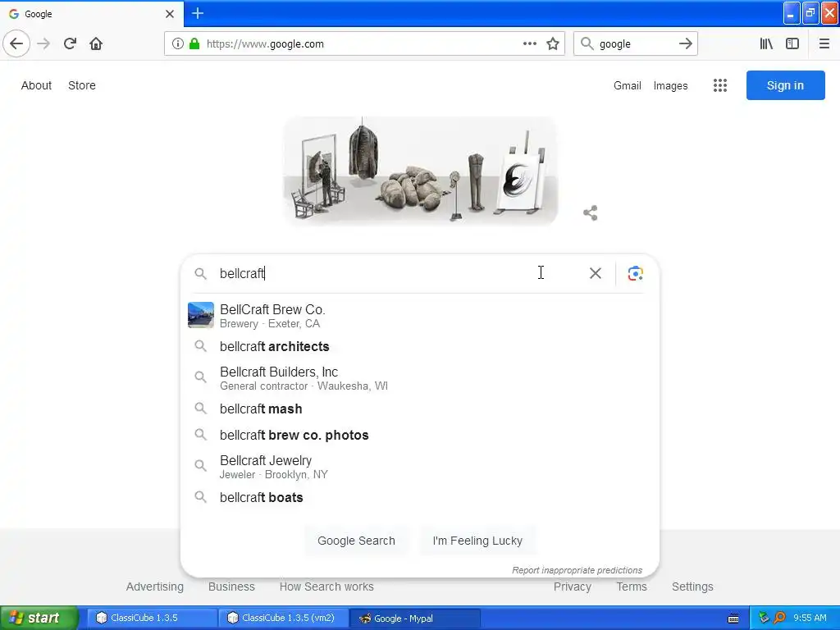Bookmark this page with the star
Image resolution: width=840 pixels, height=630 pixels.
(x=553, y=44)
